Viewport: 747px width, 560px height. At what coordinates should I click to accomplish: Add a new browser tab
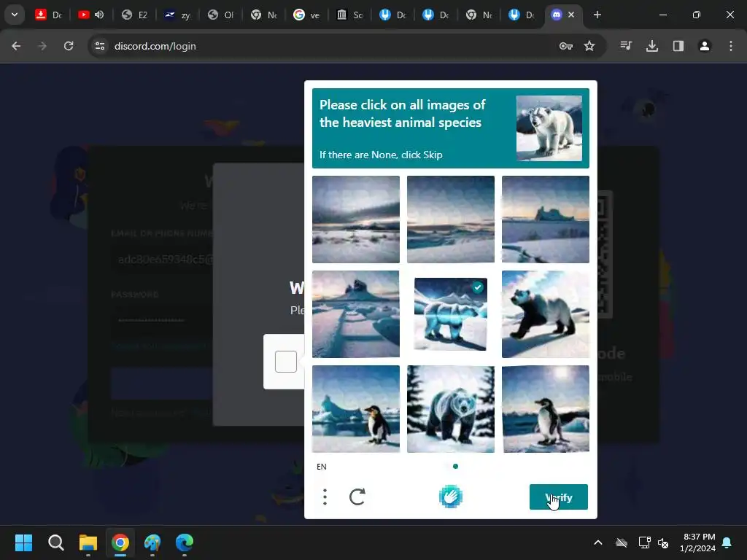(597, 15)
